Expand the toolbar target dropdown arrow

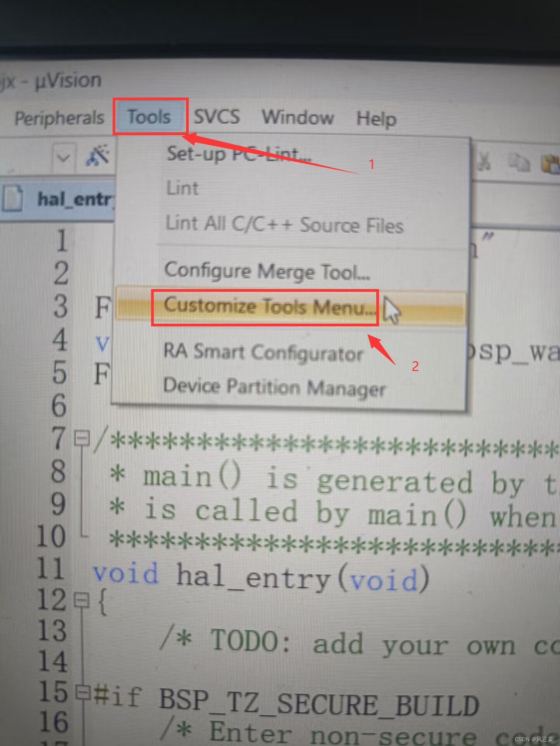pyautogui.click(x=63, y=157)
